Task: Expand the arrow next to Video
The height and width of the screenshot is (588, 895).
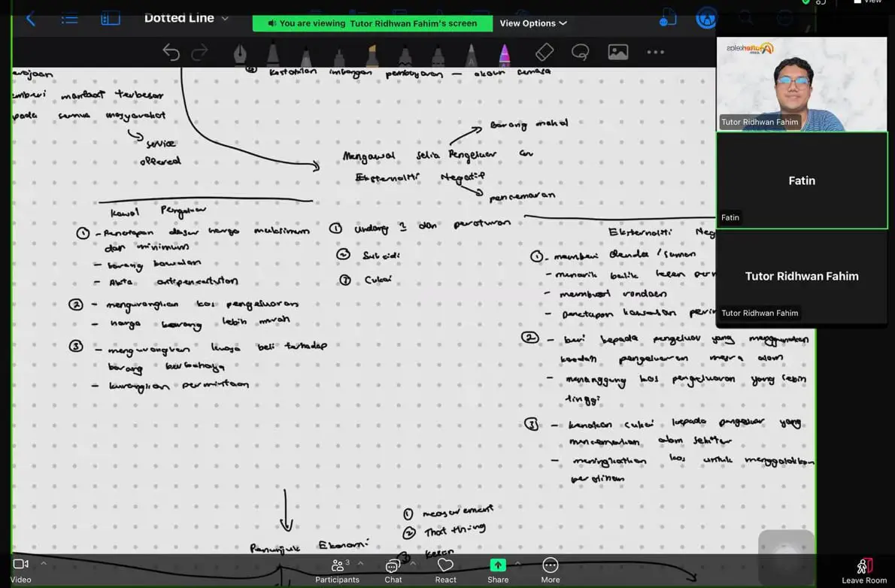Action: click(x=44, y=563)
